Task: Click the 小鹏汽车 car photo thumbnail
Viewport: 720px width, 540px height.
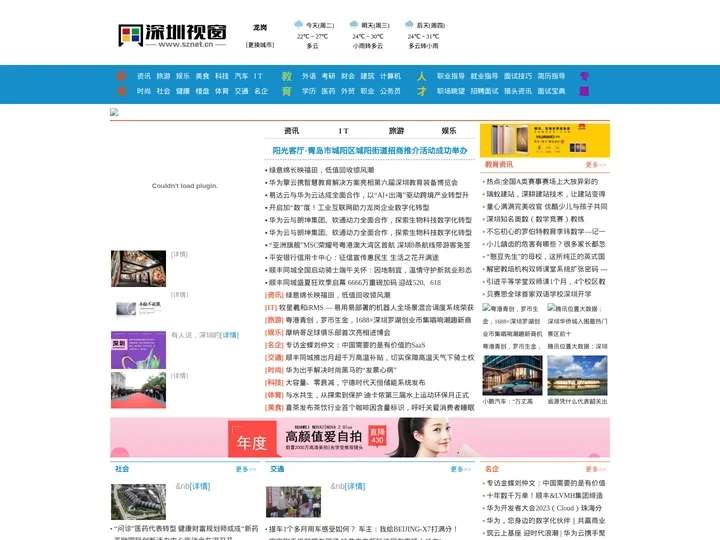Action: click(x=512, y=375)
